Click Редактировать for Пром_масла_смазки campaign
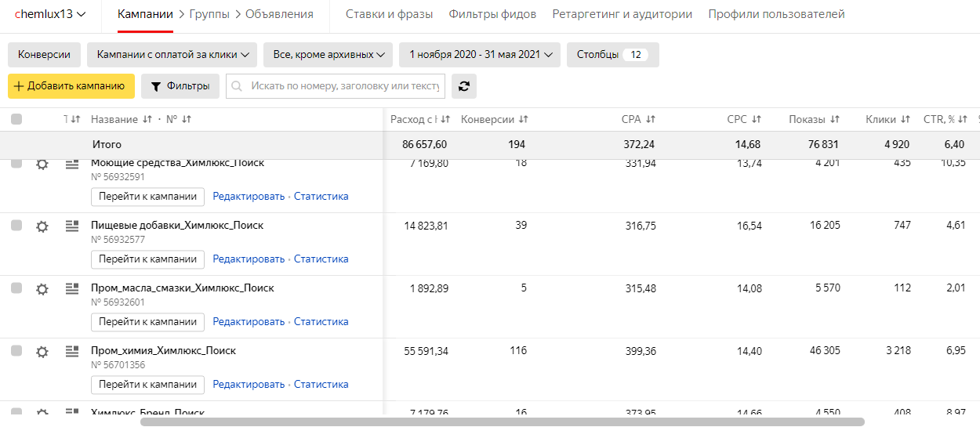Viewport: 980px width, 427px height. tap(249, 321)
